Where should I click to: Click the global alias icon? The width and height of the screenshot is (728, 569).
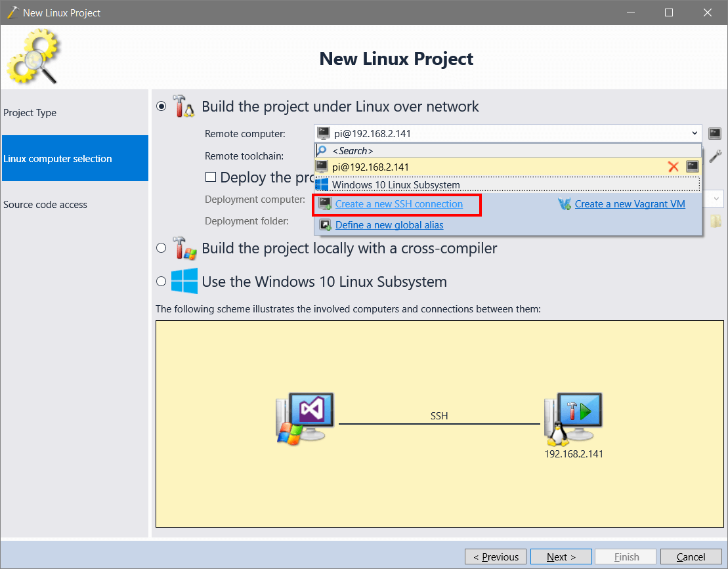pos(326,225)
